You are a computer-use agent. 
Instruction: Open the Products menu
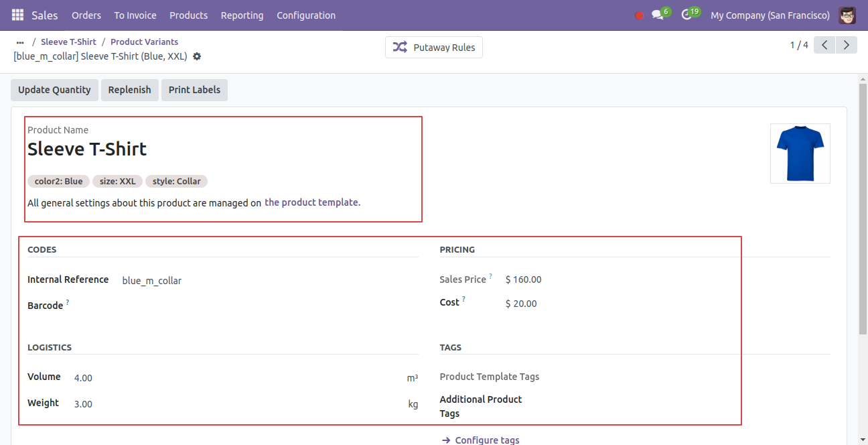[x=189, y=15]
